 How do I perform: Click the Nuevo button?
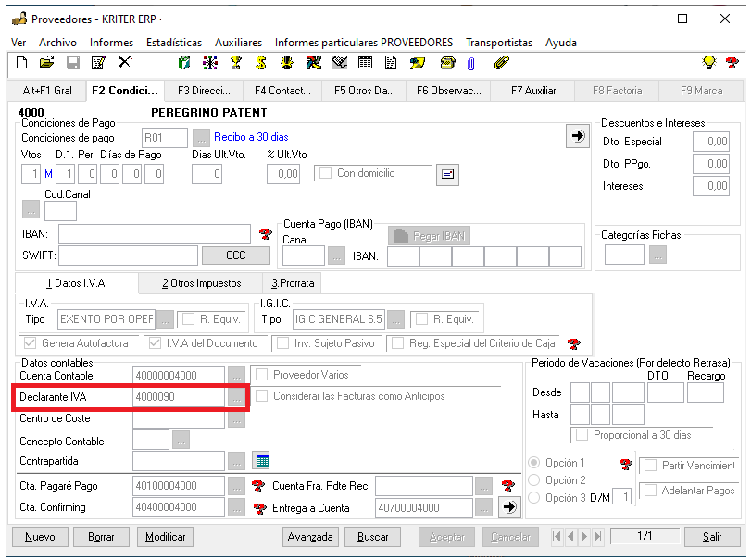point(40,537)
